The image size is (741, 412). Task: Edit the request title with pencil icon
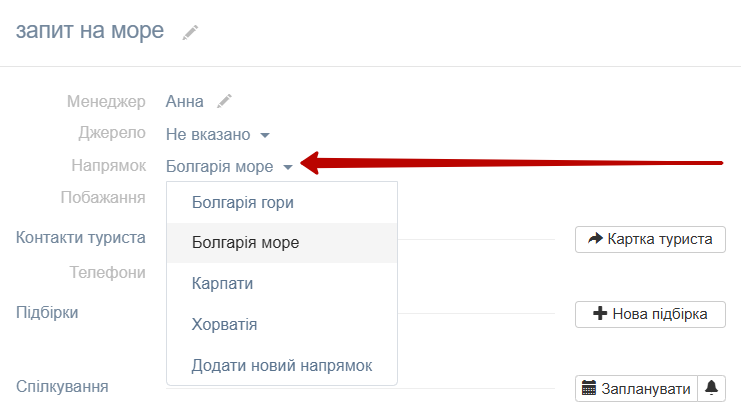point(190,33)
